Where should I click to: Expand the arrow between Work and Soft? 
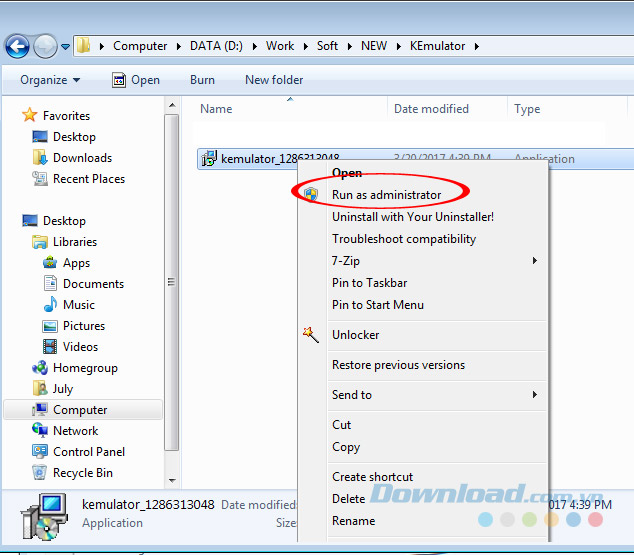306,46
